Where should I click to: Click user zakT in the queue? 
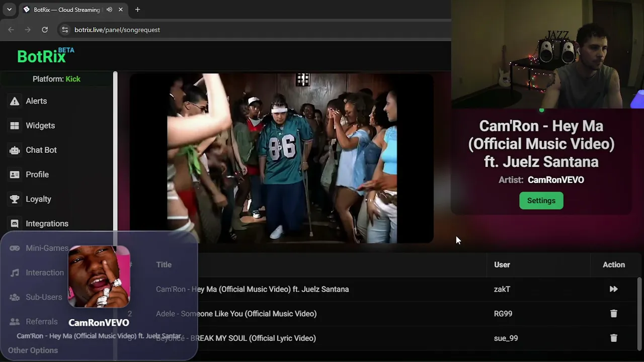click(502, 289)
